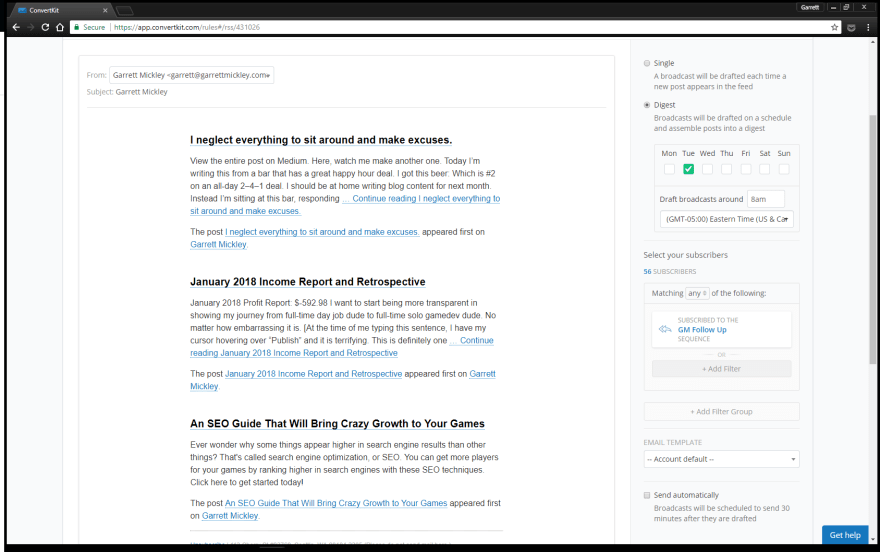The image size is (880, 552).
Task: Click 'An SEO Guide' link in post footer
Action: point(336,503)
